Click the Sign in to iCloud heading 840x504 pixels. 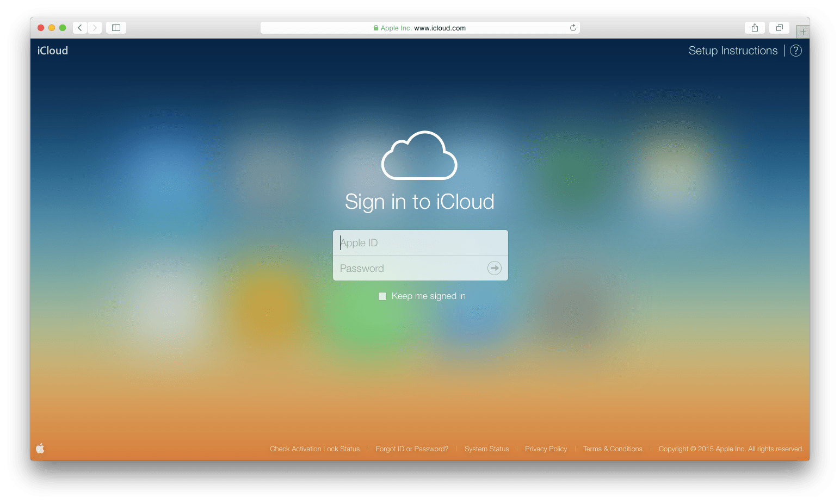[419, 202]
